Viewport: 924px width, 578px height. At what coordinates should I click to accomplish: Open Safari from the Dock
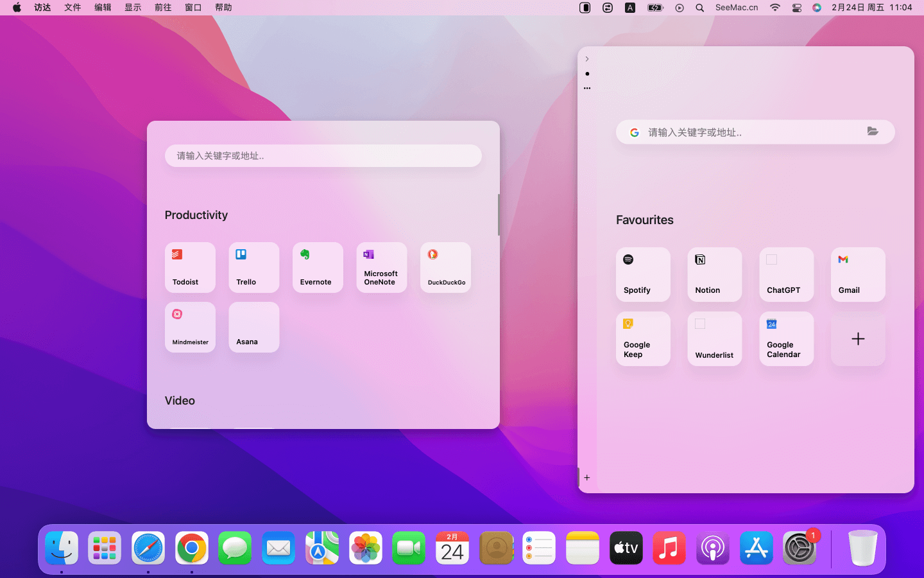(x=148, y=548)
